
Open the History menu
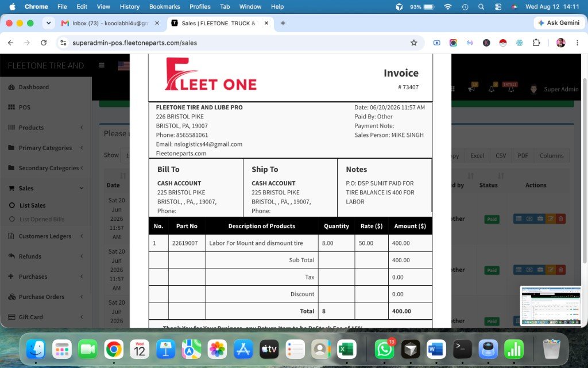(130, 7)
